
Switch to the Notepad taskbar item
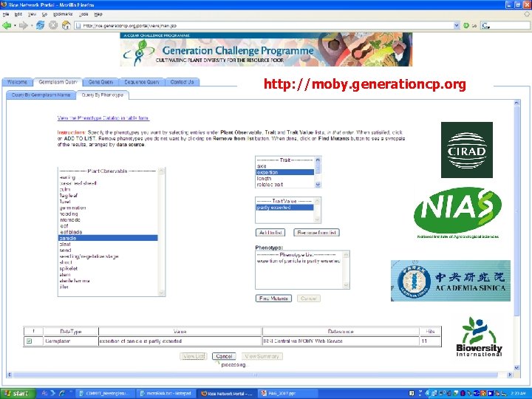[x=166, y=394]
